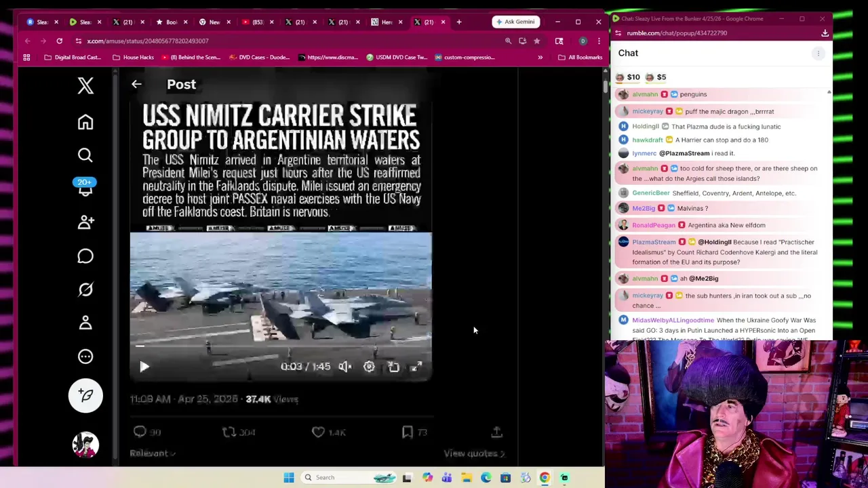Click username RonaldPeagan in chat
This screenshot has width=868, height=488.
pyautogui.click(x=654, y=225)
